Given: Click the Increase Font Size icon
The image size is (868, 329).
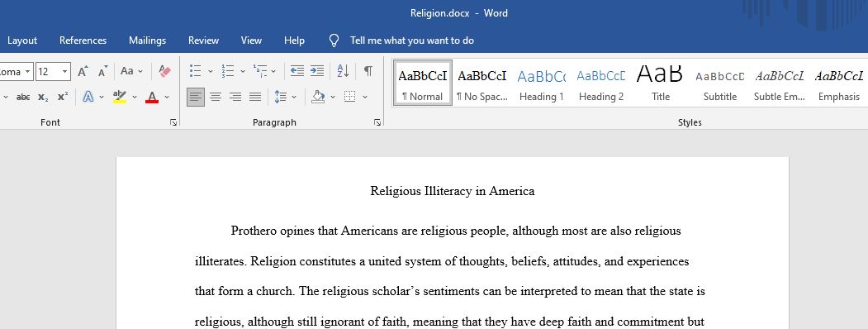Looking at the screenshot, I should 83,71.
